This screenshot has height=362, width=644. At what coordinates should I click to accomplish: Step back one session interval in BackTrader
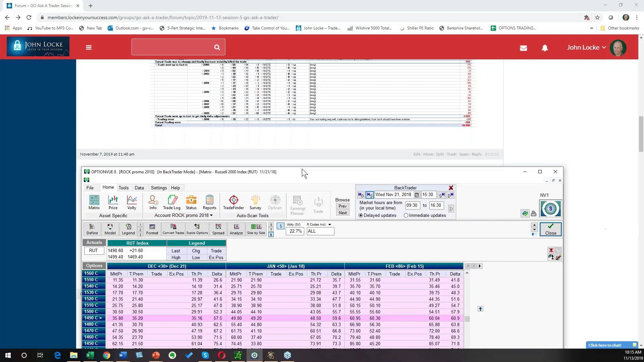pos(370,195)
